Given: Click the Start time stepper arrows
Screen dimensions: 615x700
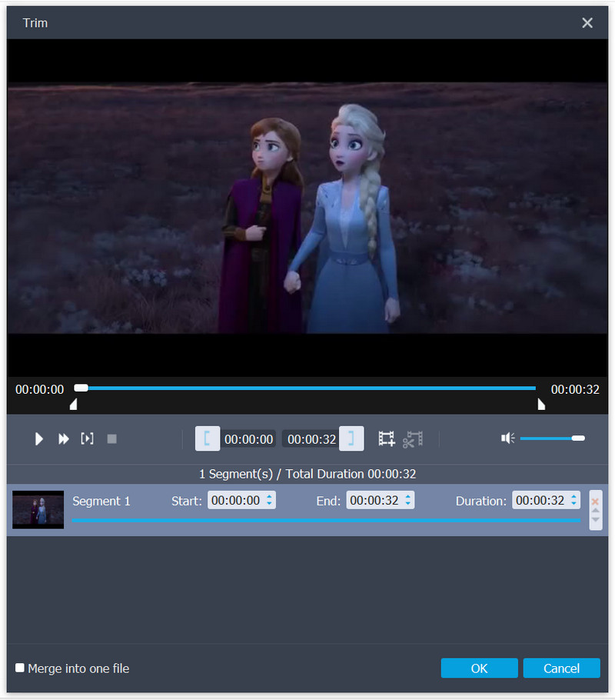Looking at the screenshot, I should point(269,500).
